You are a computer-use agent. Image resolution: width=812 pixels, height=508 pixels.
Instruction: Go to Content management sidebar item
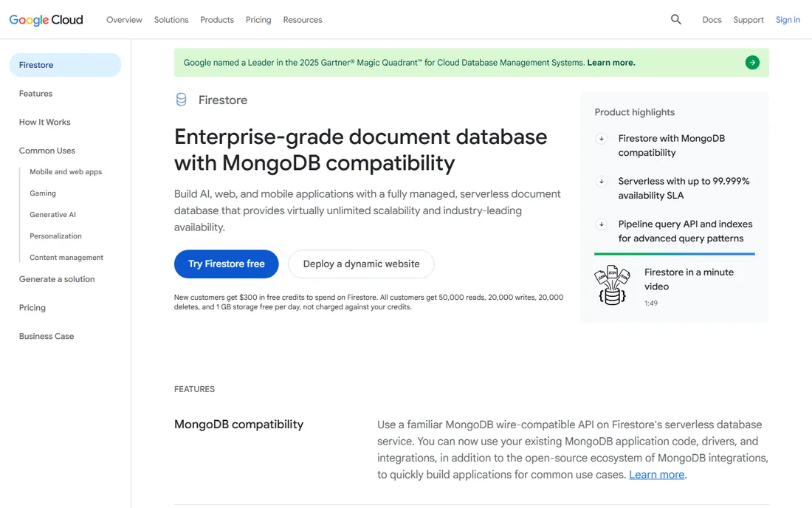(66, 258)
